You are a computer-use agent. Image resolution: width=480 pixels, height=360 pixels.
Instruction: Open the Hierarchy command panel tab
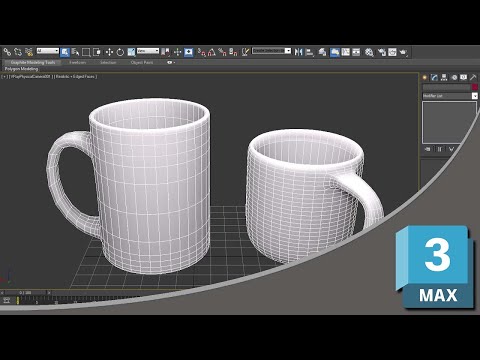[x=444, y=77]
